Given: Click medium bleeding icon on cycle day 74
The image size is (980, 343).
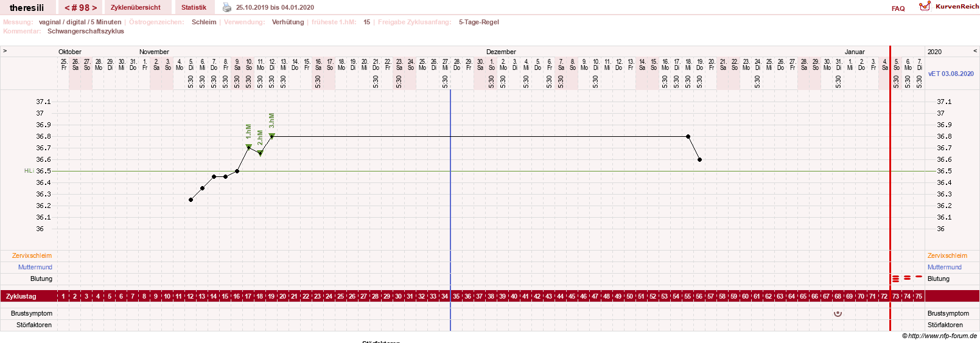Looking at the screenshot, I should [x=907, y=277].
